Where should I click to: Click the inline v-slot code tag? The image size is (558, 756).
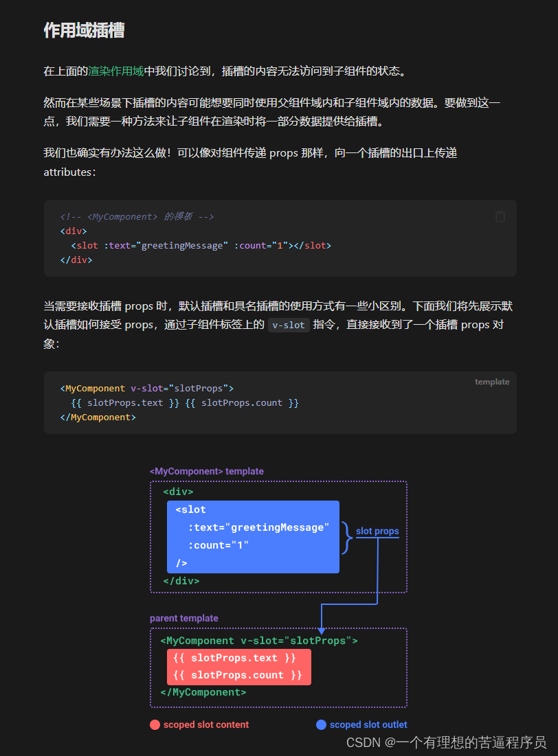click(289, 325)
